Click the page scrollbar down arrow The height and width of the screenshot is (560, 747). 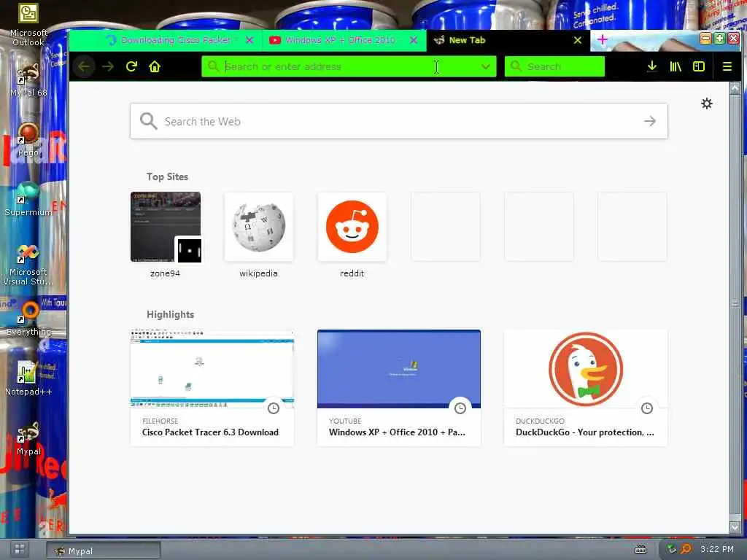[735, 527]
